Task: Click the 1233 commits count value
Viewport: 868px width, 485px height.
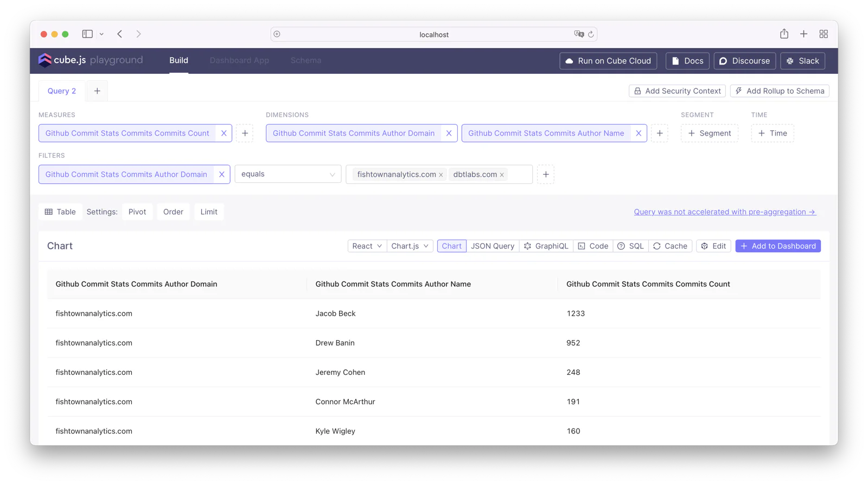Action: click(576, 314)
